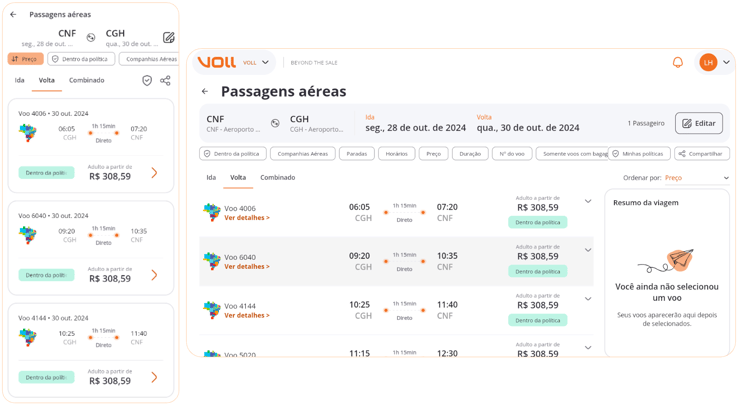Click the notification bell icon
738x405 pixels.
click(677, 62)
